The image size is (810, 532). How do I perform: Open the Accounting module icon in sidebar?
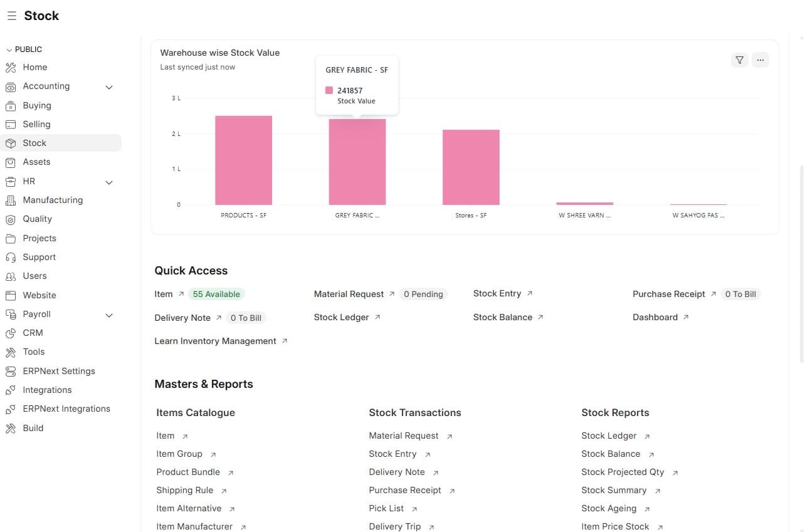click(x=11, y=86)
